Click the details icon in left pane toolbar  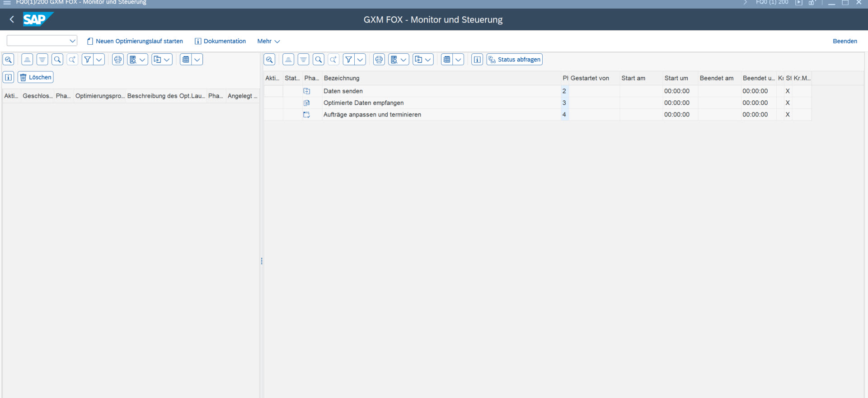click(x=9, y=60)
